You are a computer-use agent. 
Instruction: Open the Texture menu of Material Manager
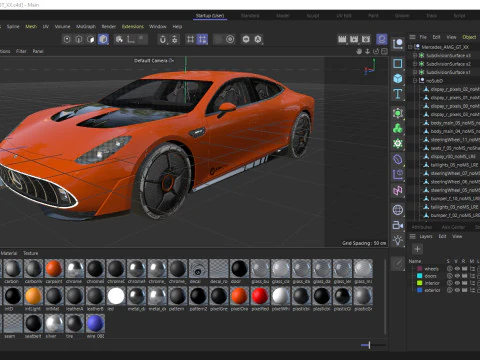tap(31, 253)
